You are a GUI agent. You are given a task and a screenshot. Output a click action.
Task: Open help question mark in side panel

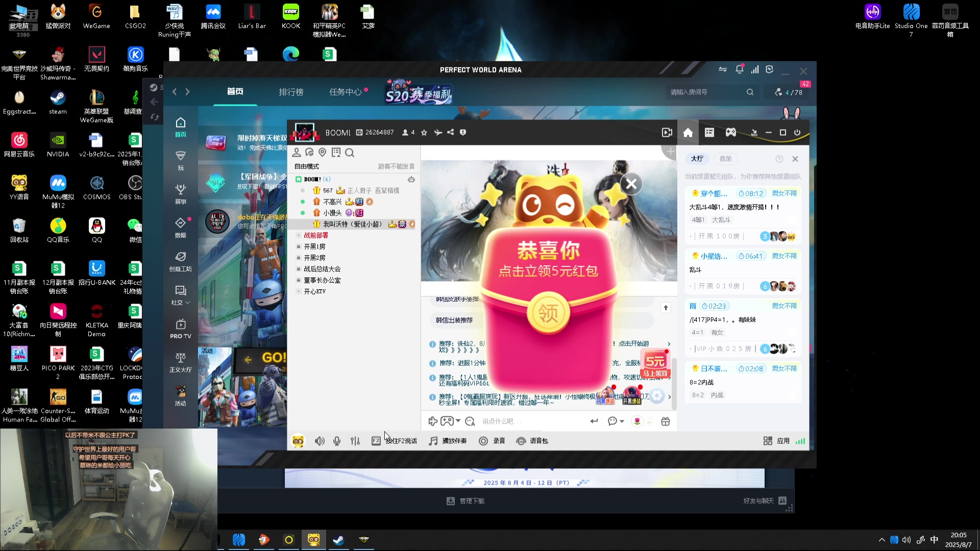click(779, 159)
